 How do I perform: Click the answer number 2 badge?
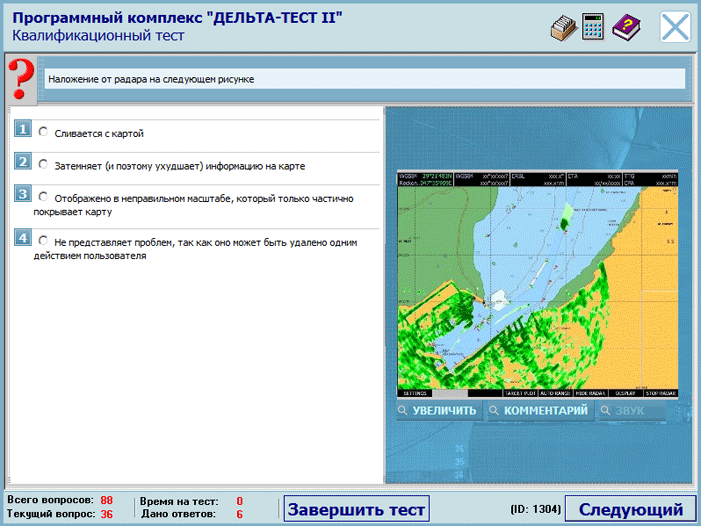[x=22, y=162]
